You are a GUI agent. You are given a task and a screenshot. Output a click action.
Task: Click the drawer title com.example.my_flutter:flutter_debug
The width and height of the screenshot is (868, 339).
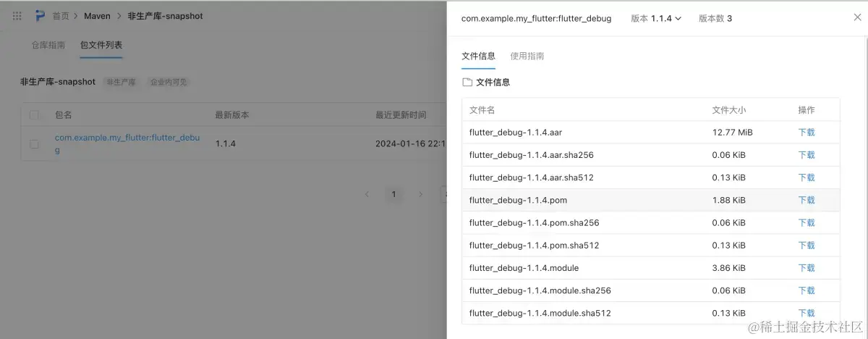point(536,19)
